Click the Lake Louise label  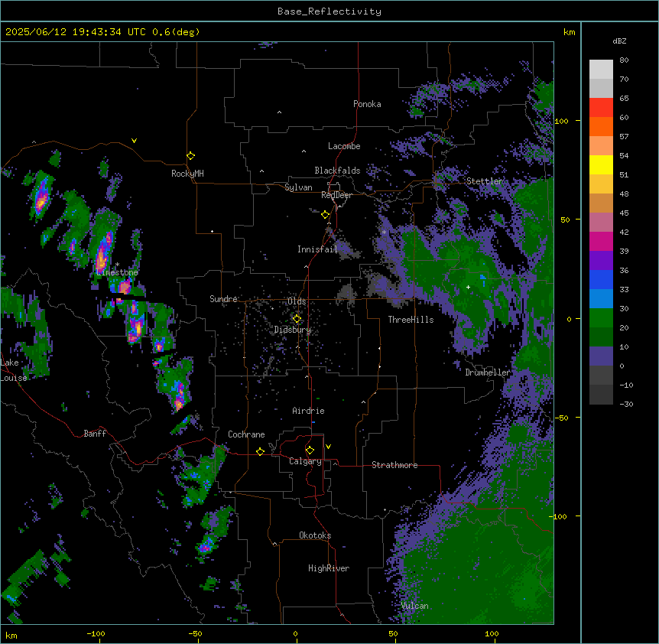tap(14, 370)
